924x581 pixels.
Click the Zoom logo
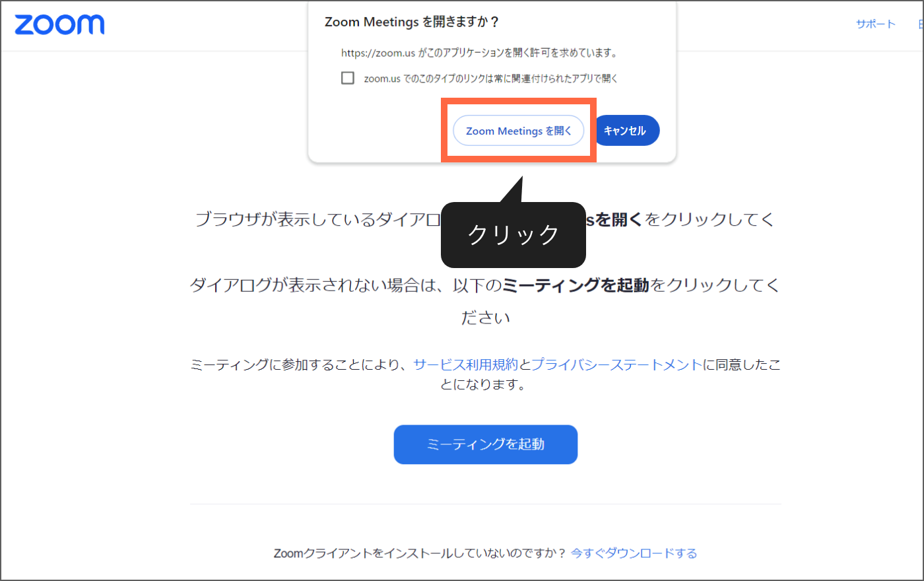pos(59,24)
